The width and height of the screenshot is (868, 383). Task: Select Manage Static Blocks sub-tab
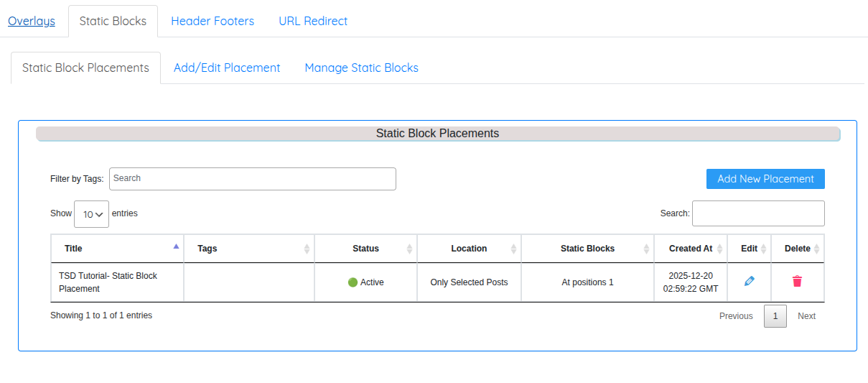coord(361,68)
